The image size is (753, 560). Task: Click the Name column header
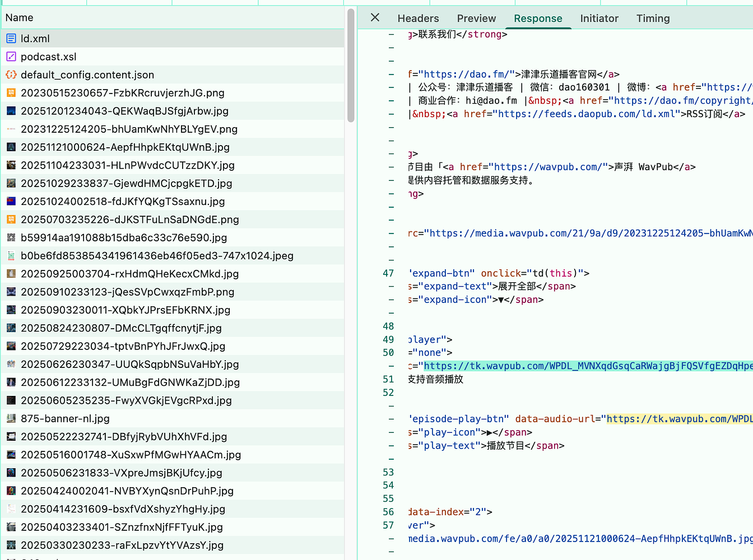(20, 18)
